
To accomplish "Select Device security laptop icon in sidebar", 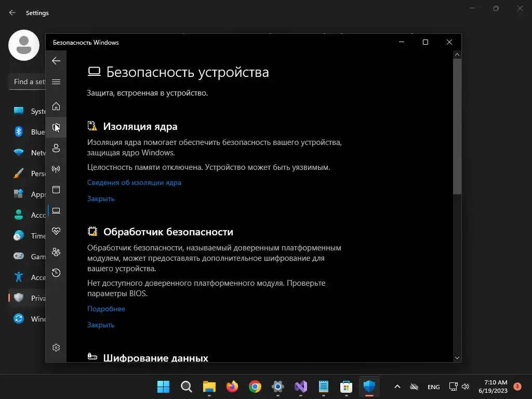I will (56, 210).
